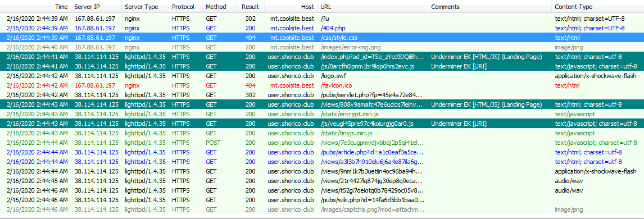Viewport: 644px width, 219px height.
Task: Sort by the Result column header
Action: coord(250,7)
